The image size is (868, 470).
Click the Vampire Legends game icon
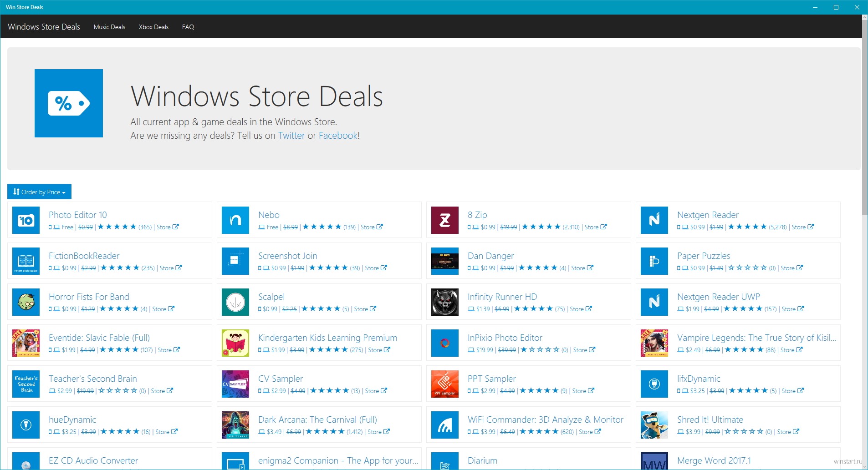(x=654, y=343)
